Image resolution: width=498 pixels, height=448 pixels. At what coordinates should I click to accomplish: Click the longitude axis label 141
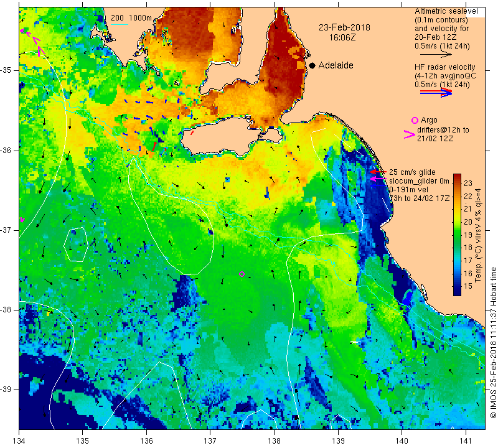466,441
